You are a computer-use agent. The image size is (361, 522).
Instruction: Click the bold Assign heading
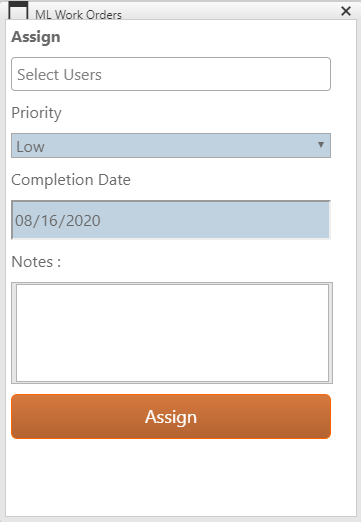(36, 37)
